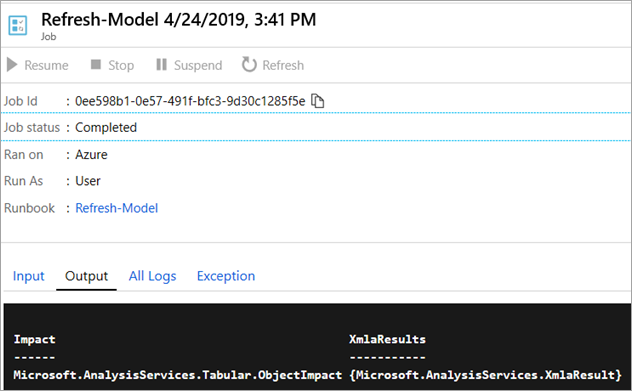Select the Job Id value text

190,101
